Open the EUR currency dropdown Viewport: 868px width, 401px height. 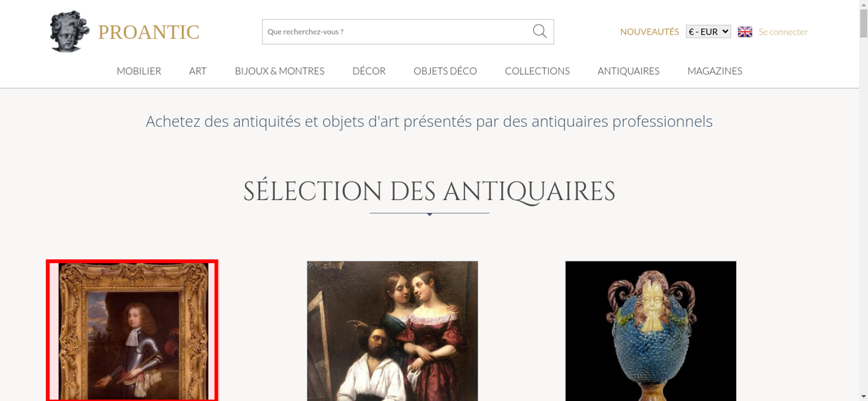tap(708, 32)
